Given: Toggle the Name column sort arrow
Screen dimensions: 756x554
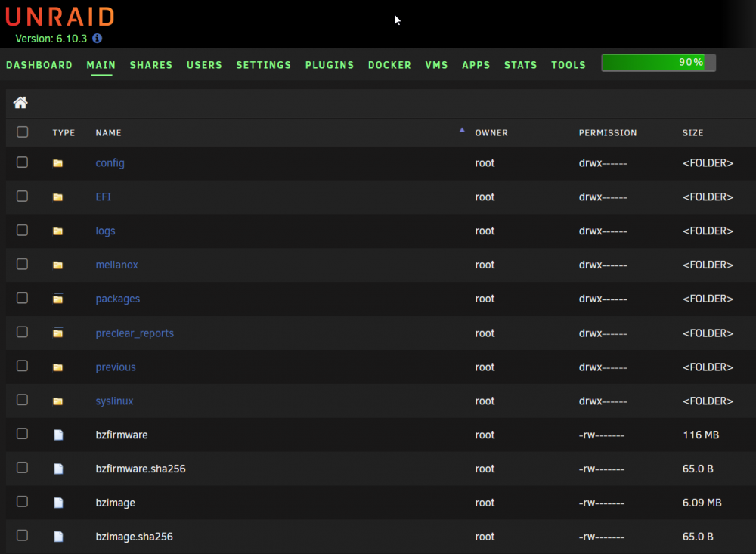Looking at the screenshot, I should [x=462, y=130].
